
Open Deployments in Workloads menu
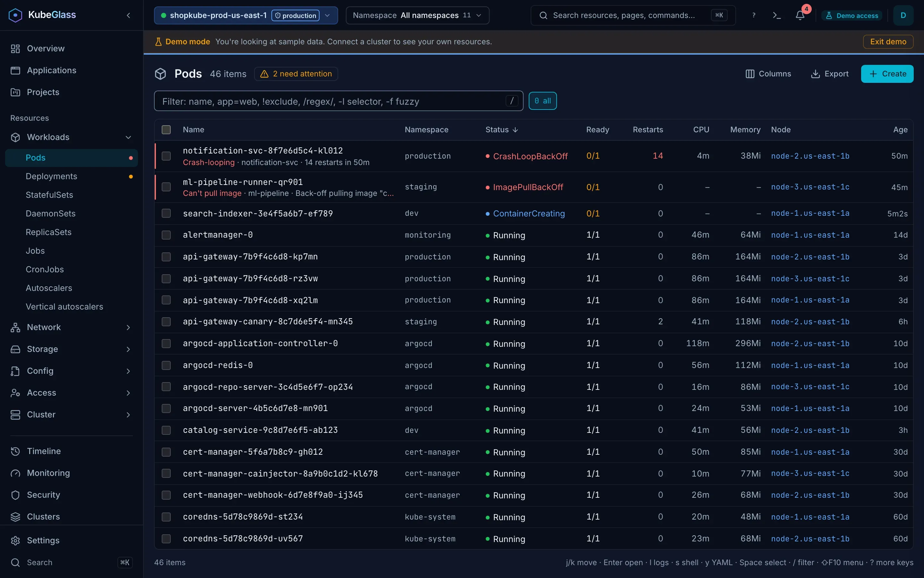pos(72,176)
